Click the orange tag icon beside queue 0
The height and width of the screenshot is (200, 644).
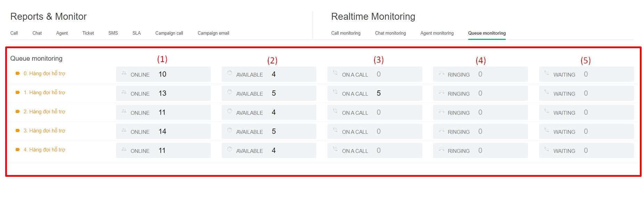click(17, 73)
